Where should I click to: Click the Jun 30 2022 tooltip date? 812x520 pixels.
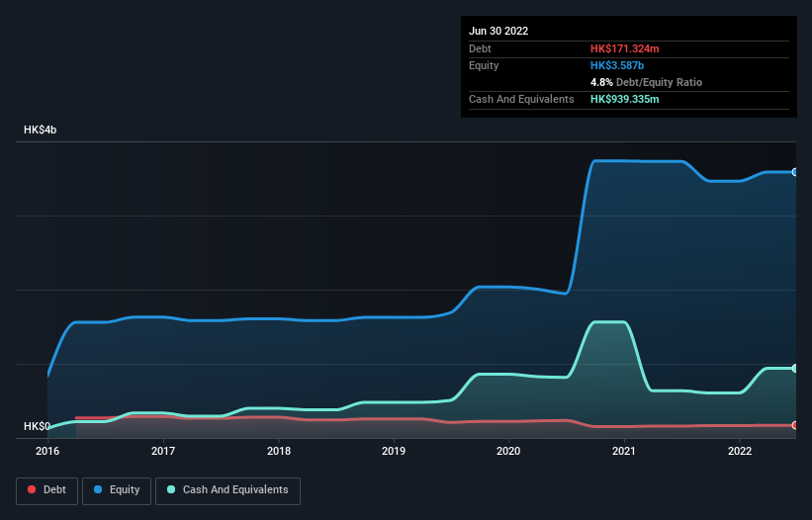pos(498,31)
